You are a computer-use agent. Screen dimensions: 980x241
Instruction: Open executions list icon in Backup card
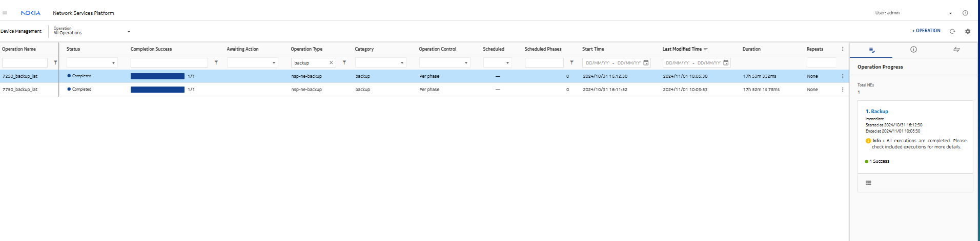click(x=868, y=183)
